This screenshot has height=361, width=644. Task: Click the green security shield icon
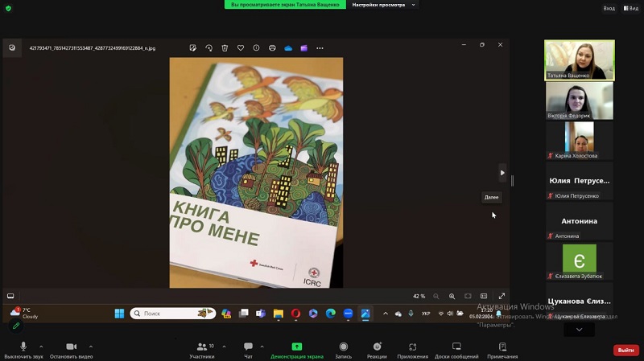click(x=8, y=8)
